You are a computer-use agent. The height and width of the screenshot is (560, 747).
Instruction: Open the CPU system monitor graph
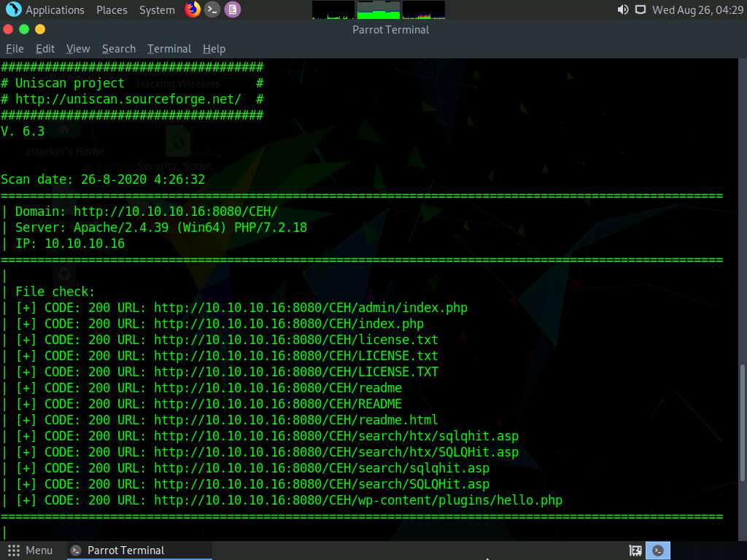point(333,9)
